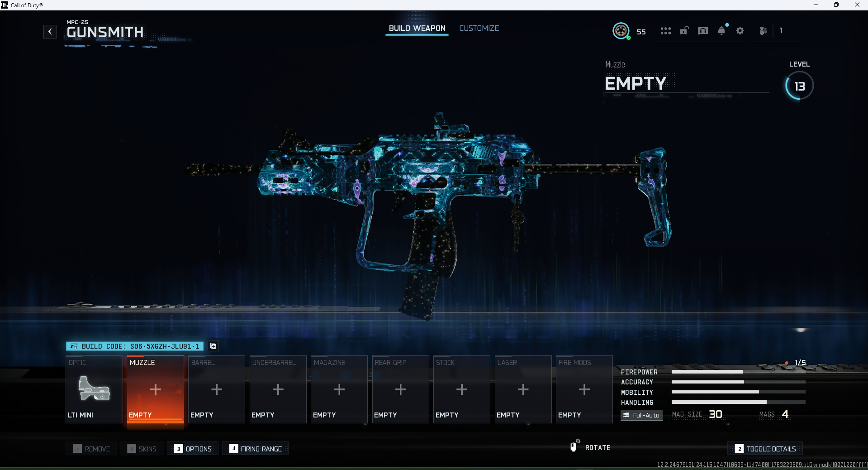The width and height of the screenshot is (868, 470).
Task: Copy build code with the copy icon
Action: [213, 346]
